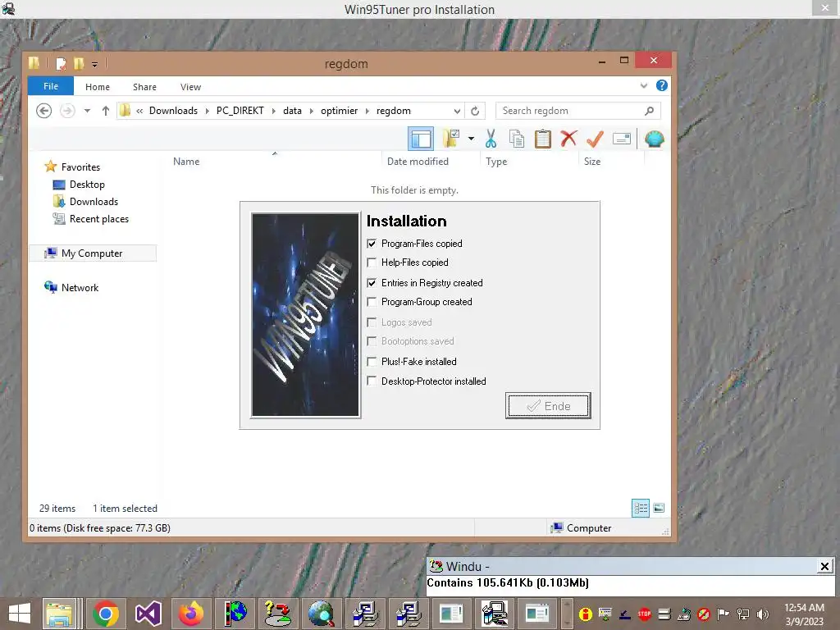The image size is (840, 630).
Task: Switch to details view in status bar
Action: coord(641,508)
